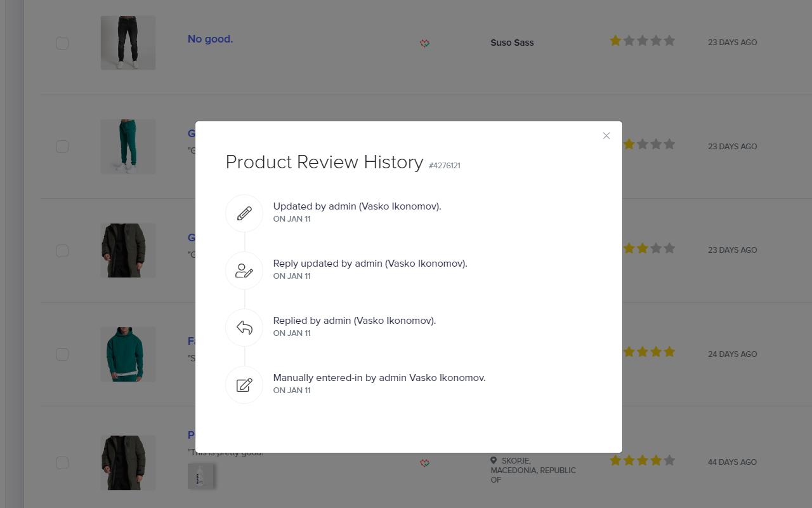The width and height of the screenshot is (812, 508).
Task: Open the attached image on the bottom review
Action: pyautogui.click(x=200, y=475)
